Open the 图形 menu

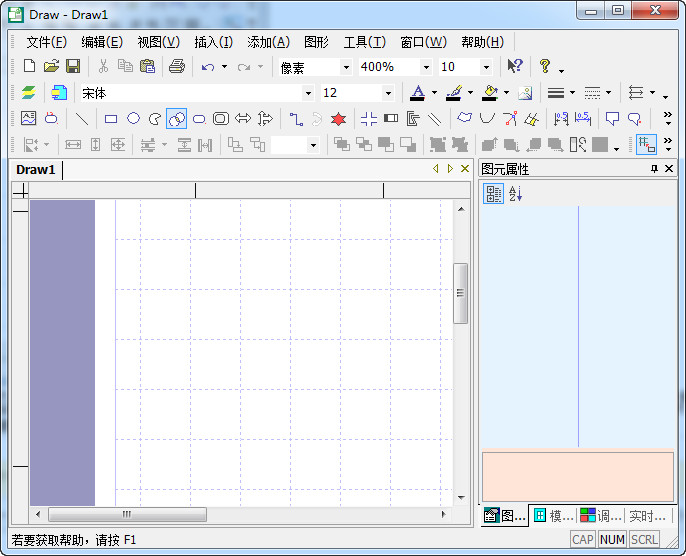316,42
